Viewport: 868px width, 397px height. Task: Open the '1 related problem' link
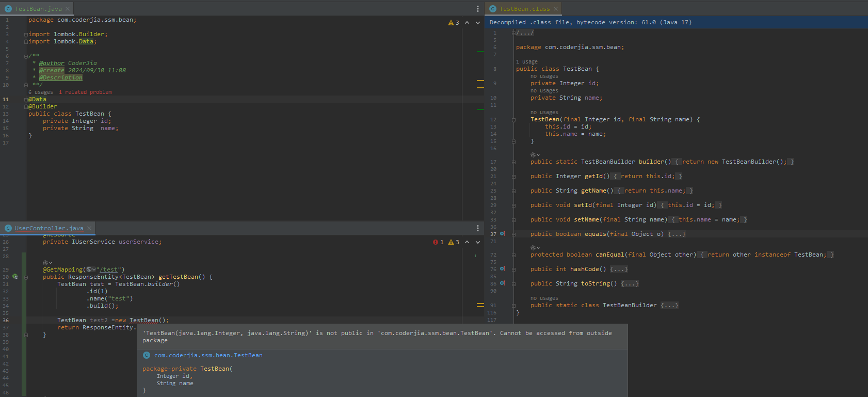tap(85, 92)
